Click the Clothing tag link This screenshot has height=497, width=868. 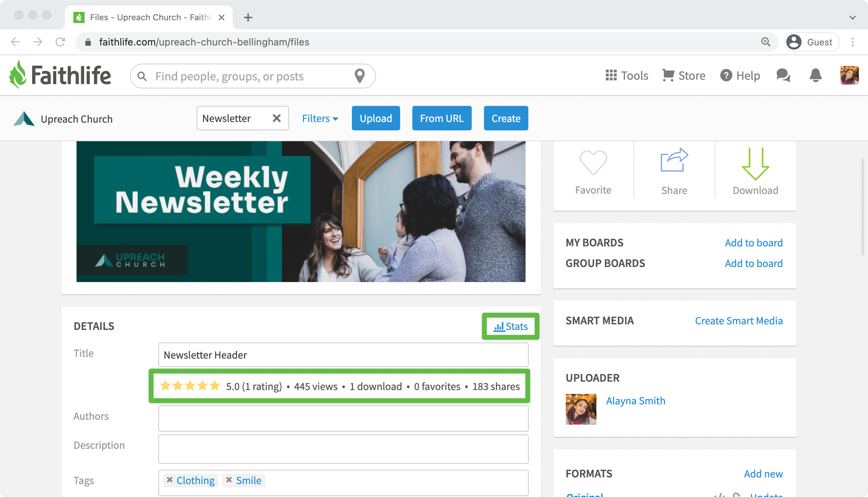tap(196, 480)
